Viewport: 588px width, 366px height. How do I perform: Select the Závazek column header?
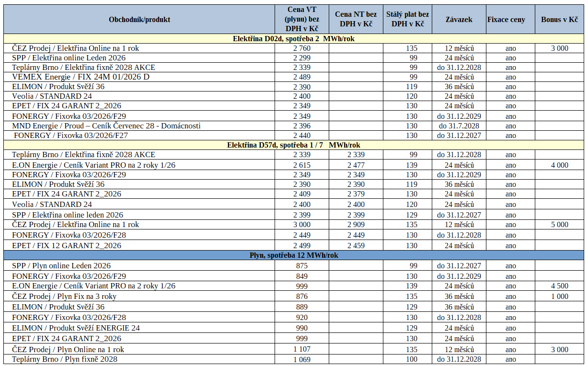(x=459, y=20)
